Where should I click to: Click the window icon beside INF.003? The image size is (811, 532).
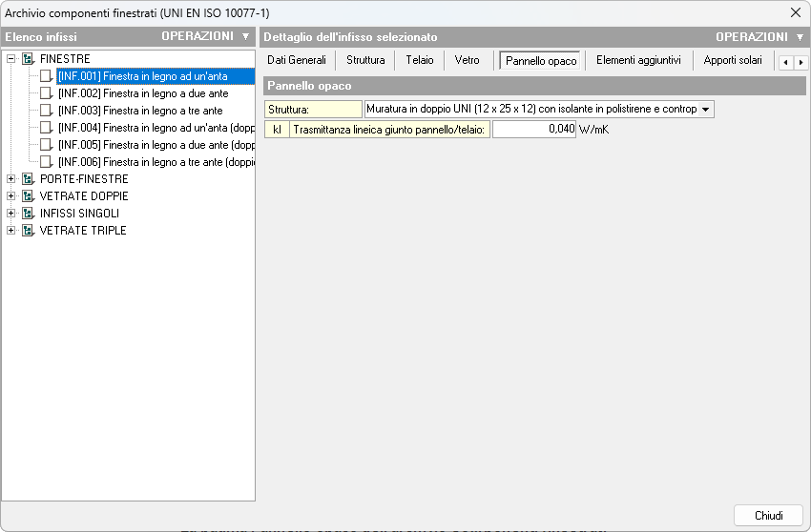click(47, 111)
